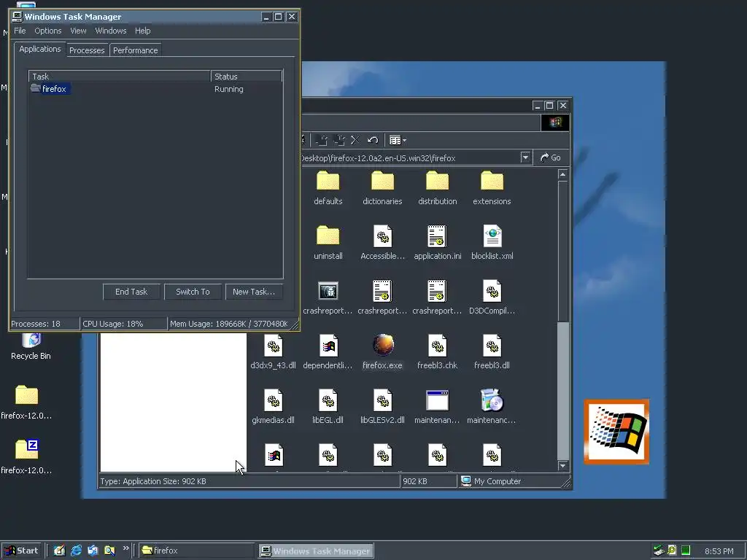Click the Undo arrow in Explorer toolbar
This screenshot has height=560, width=747.
coord(373,140)
